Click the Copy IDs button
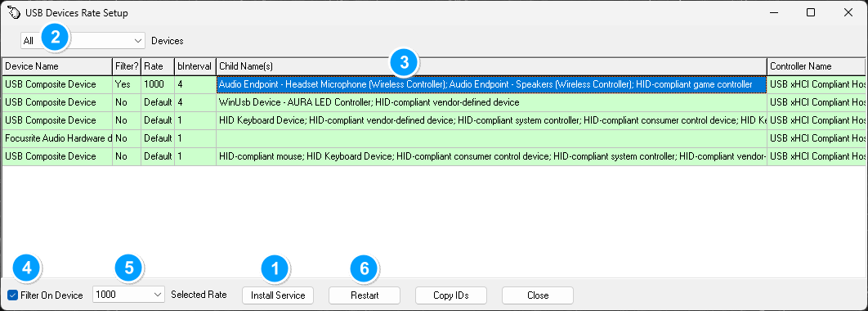The width and height of the screenshot is (868, 311). [451, 295]
